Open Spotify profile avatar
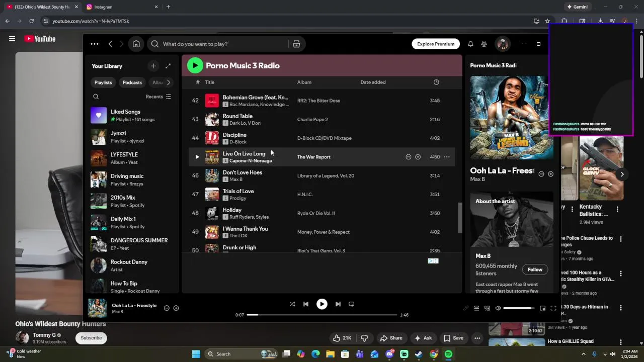The width and height of the screenshot is (644, 362). (502, 44)
